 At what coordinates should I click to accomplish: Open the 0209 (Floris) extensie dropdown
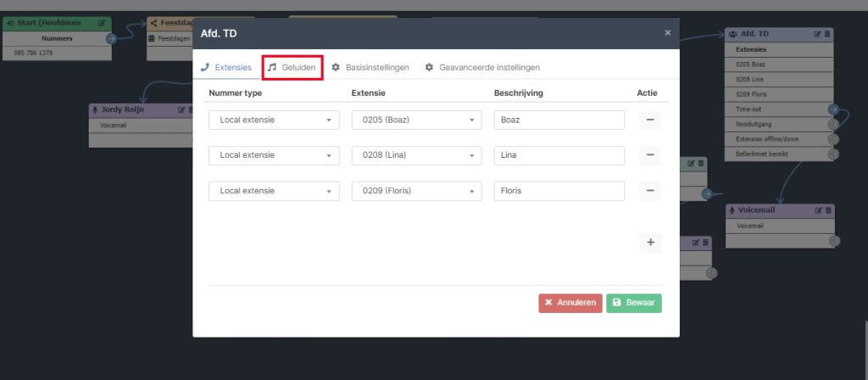tap(416, 191)
